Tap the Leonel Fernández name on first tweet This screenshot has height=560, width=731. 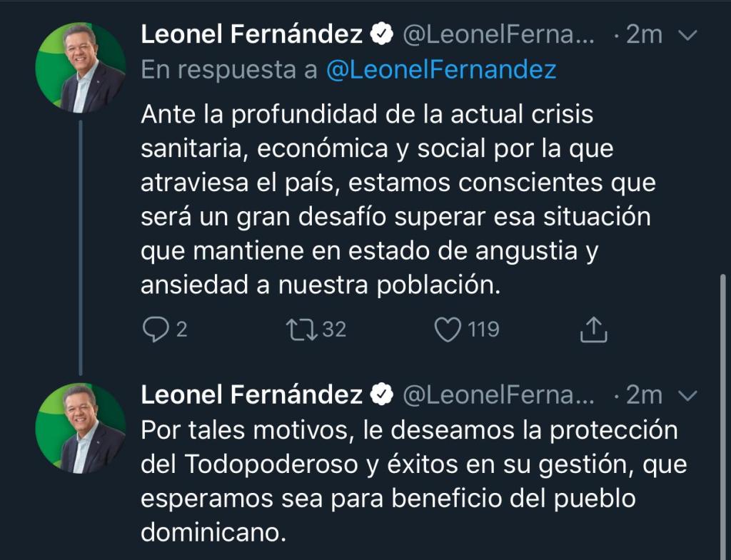tap(252, 34)
